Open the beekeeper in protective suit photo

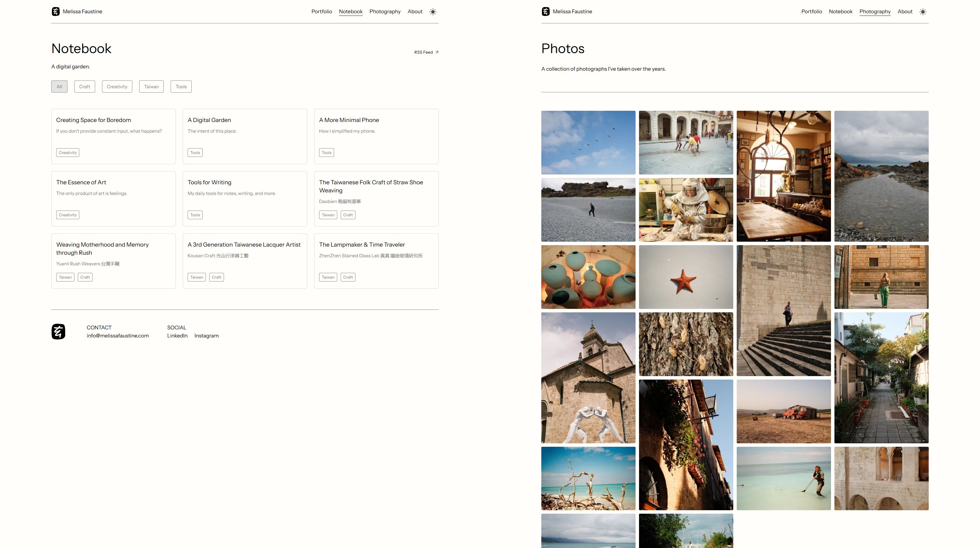(685, 210)
